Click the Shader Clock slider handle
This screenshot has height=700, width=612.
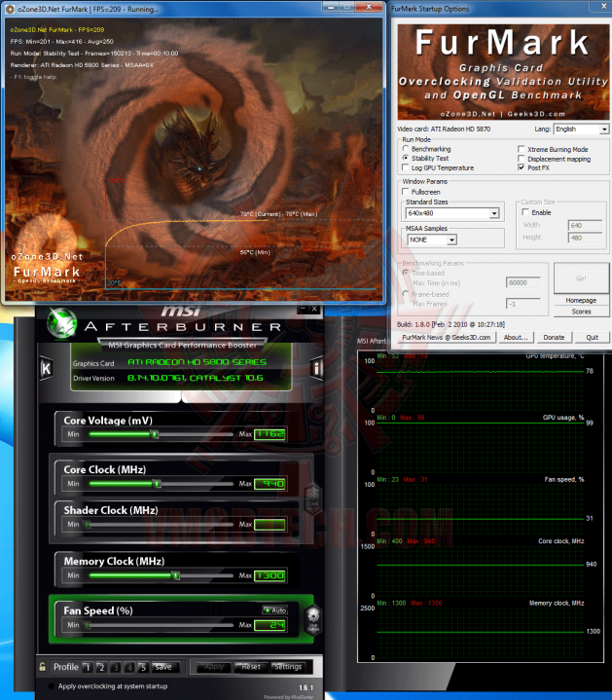(88, 525)
